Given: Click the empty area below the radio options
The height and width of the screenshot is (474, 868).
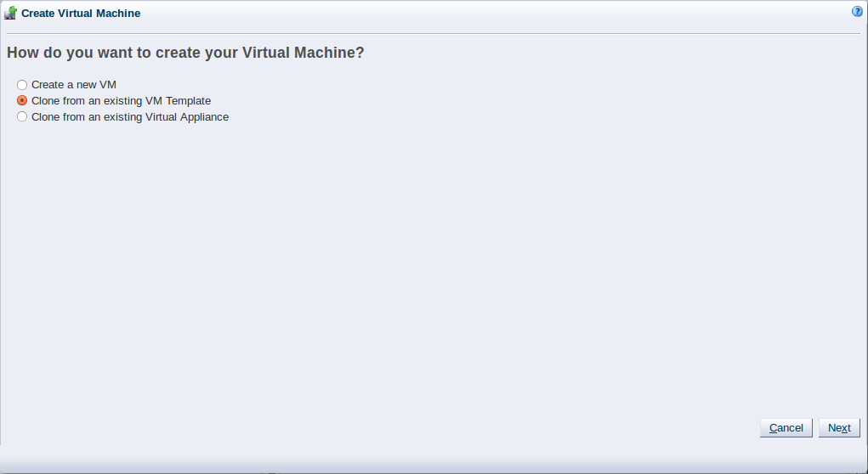Looking at the screenshot, I should point(434,266).
